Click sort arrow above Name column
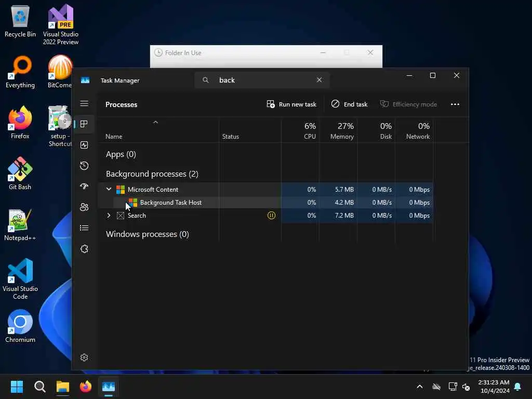Screen dimensions: 532x399 point(155,123)
